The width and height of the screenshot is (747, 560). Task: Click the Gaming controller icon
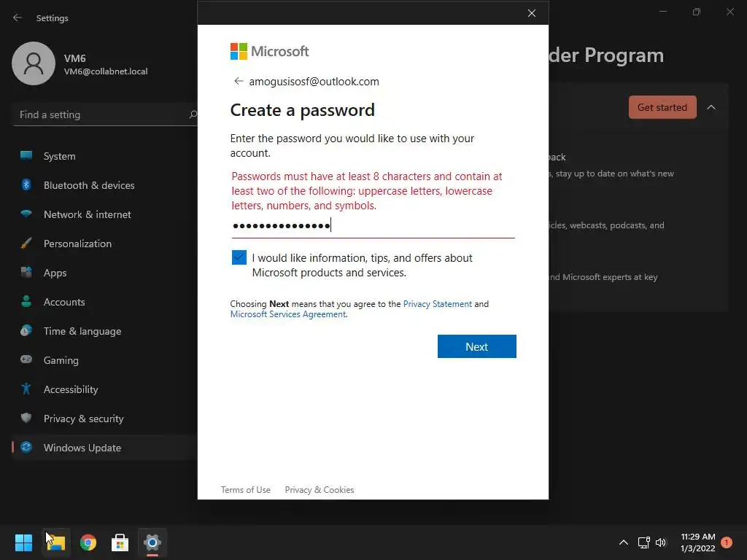[26, 359]
